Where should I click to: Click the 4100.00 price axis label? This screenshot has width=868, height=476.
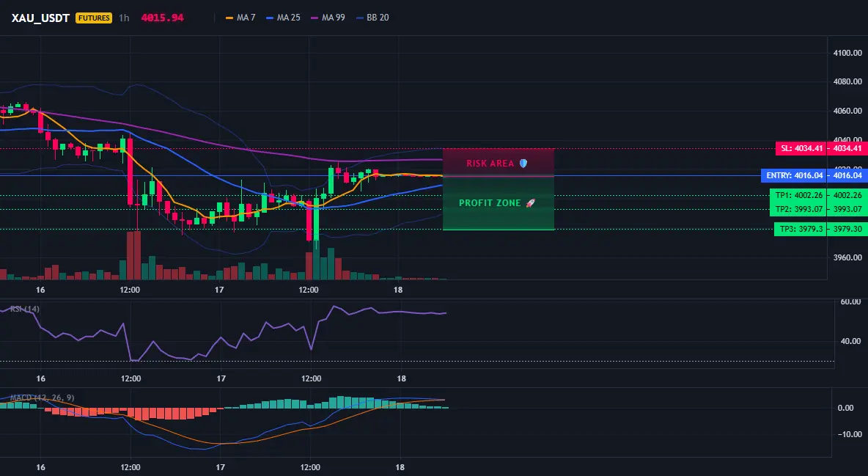pos(847,54)
